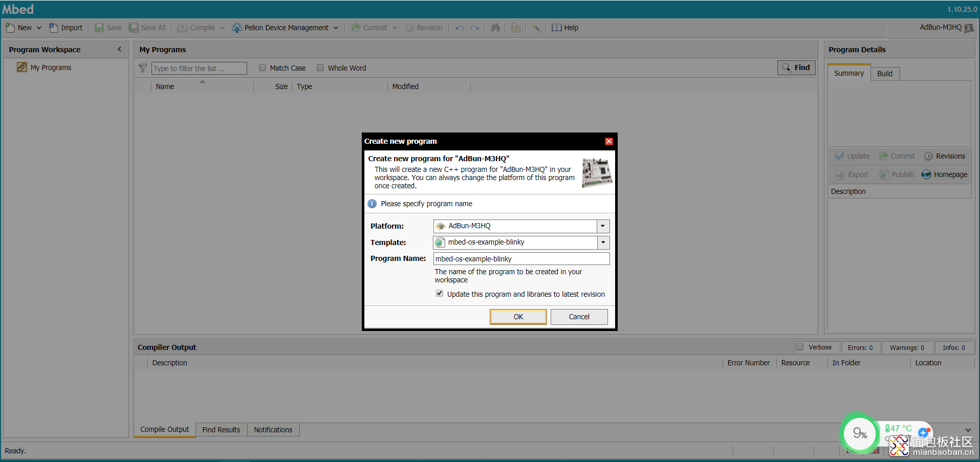Select the AdBun-M3HQ platform button in the top-right corner
This screenshot has width=980, height=462.
click(946, 28)
